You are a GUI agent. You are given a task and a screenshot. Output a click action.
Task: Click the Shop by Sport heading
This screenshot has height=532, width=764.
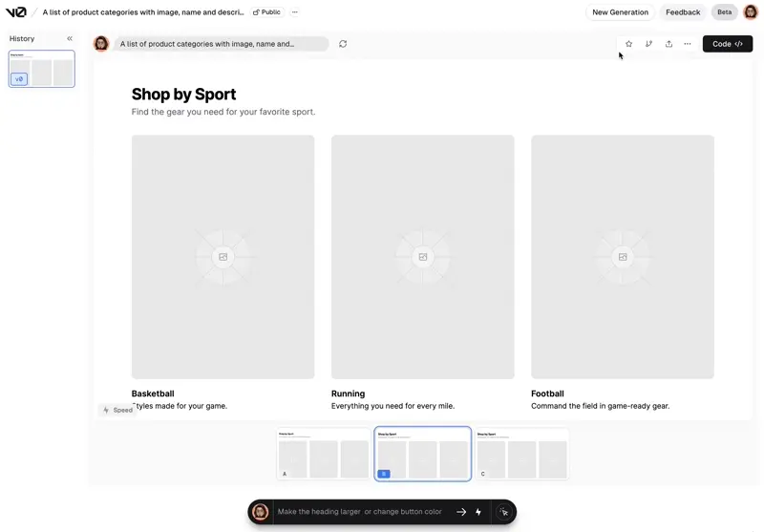pos(183,94)
